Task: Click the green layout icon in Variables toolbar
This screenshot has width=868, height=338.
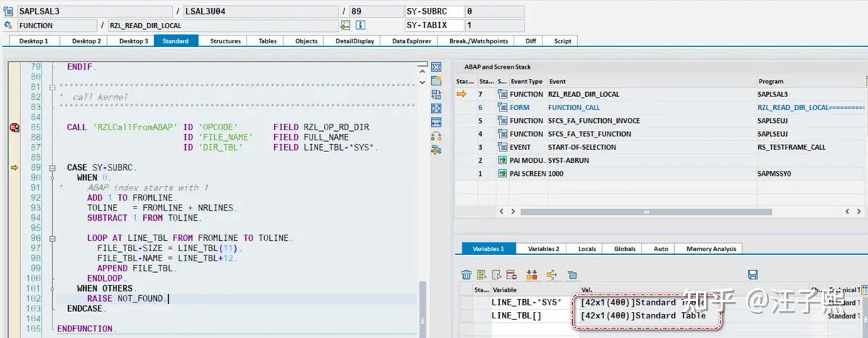Action: (x=572, y=274)
